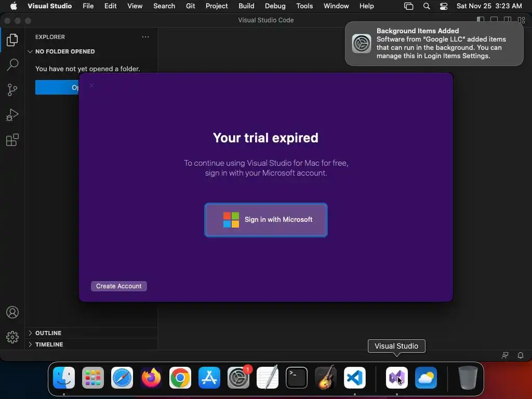Open the Accounts menu icon
The height and width of the screenshot is (399, 532).
pos(12,312)
